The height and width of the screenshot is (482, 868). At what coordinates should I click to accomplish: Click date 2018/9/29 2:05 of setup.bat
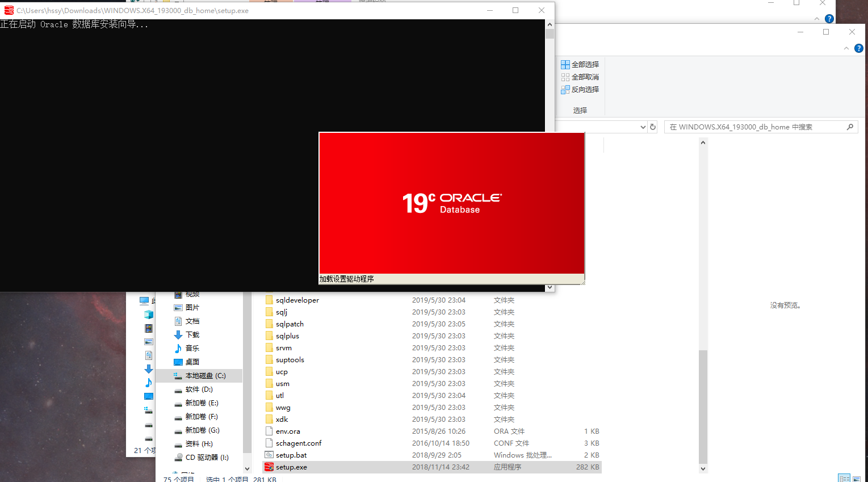click(x=437, y=455)
